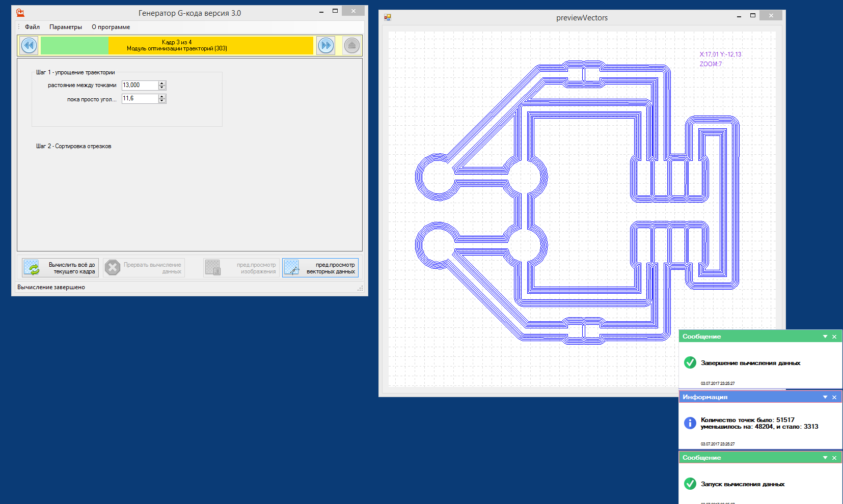
Task: Minimize the previewVectors window
Action: (739, 16)
